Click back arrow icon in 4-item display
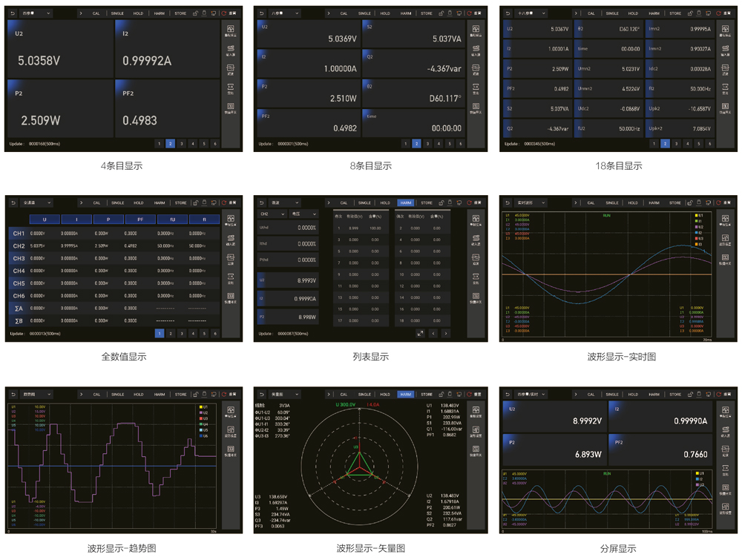The width and height of the screenshot is (742, 560). point(13,13)
